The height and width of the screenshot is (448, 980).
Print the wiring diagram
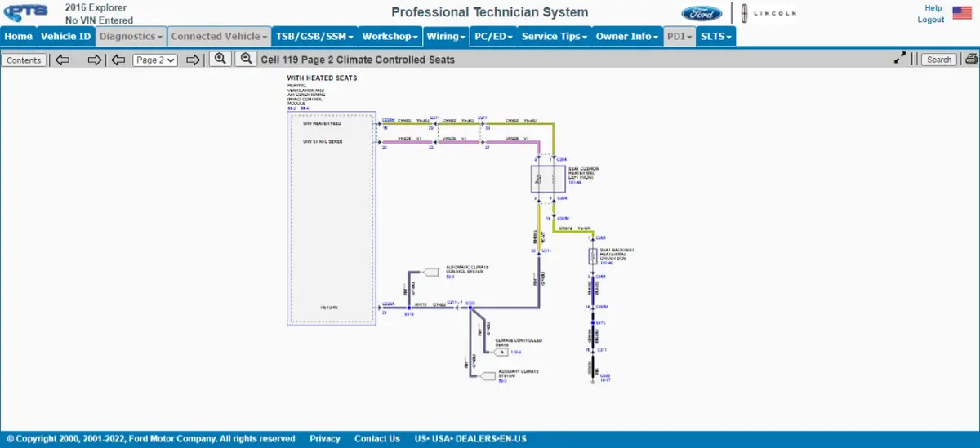pyautogui.click(x=971, y=59)
